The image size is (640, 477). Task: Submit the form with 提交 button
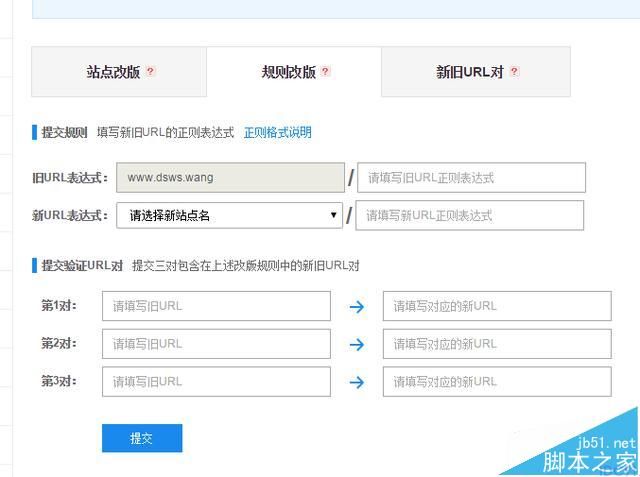click(142, 438)
